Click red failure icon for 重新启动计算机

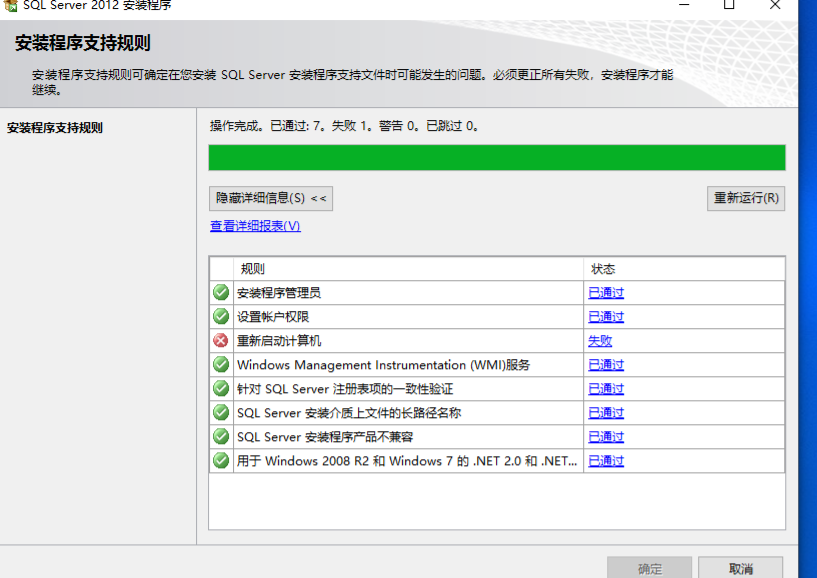tap(221, 340)
